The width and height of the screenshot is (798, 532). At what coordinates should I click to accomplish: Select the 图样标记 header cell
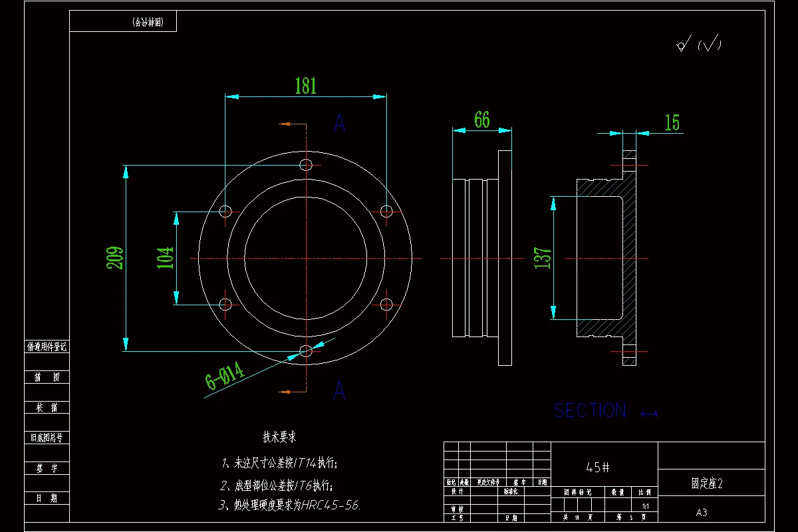click(578, 492)
